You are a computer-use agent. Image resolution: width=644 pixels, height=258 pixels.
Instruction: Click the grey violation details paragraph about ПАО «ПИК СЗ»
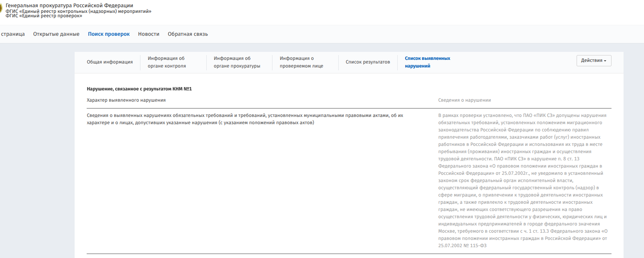(x=522, y=180)
